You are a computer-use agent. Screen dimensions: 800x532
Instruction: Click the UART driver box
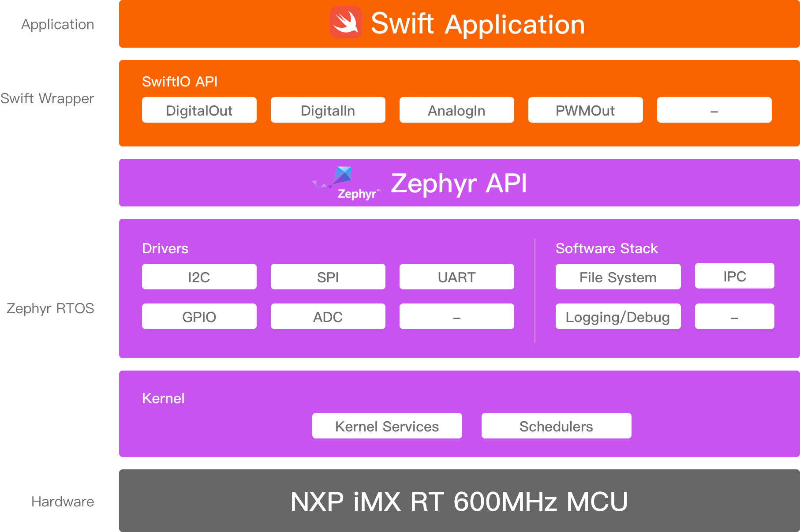point(457,277)
